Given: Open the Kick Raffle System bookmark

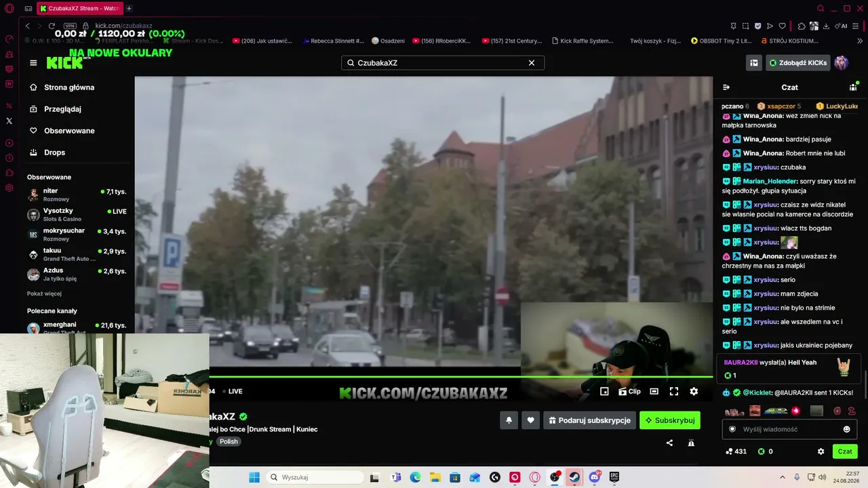Looking at the screenshot, I should [583, 41].
